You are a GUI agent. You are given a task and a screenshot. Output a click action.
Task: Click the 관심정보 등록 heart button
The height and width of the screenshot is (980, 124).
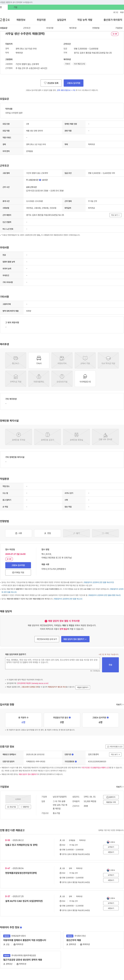[x=51, y=83]
